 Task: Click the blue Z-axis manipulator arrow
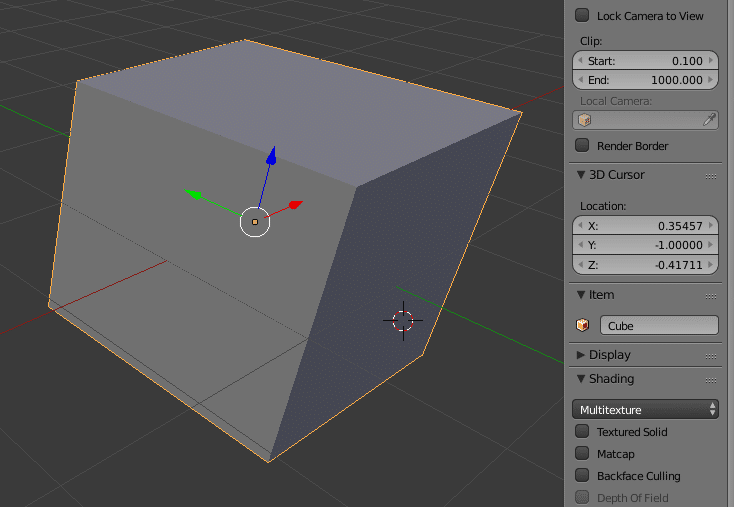pyautogui.click(x=270, y=157)
